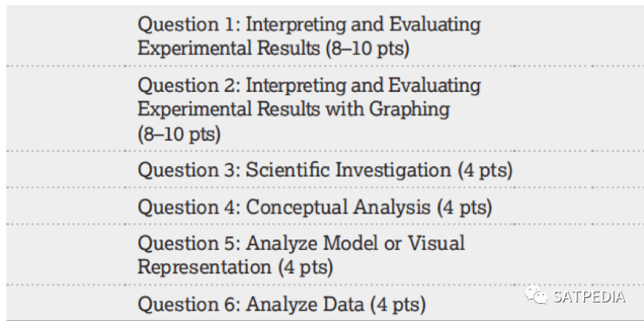Viewport: 644px width, 321px height.
Task: Select the "Question 1:" label
Action: coord(189,24)
